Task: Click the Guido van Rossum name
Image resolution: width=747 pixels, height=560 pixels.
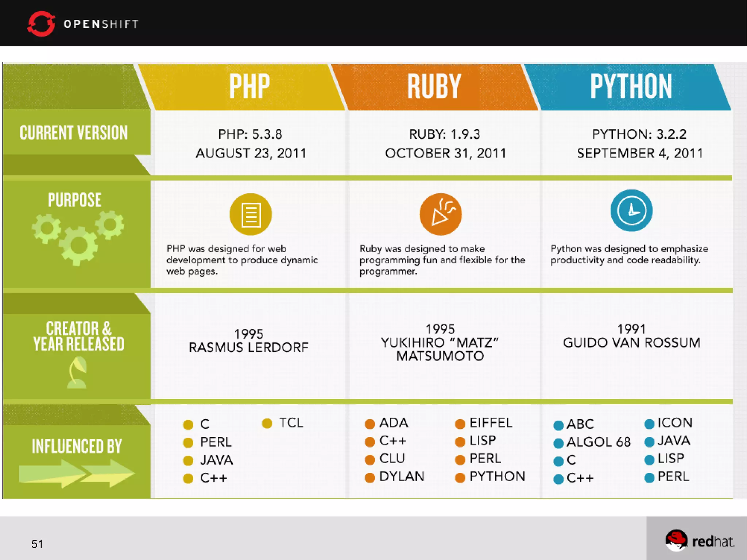Action: (x=631, y=343)
